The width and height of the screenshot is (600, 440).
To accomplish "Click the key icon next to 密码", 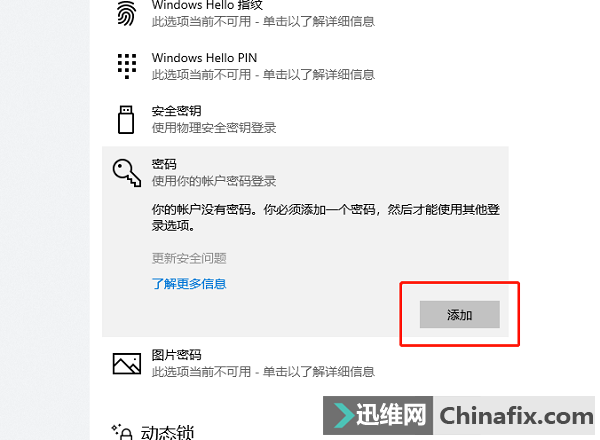I will 127,173.
